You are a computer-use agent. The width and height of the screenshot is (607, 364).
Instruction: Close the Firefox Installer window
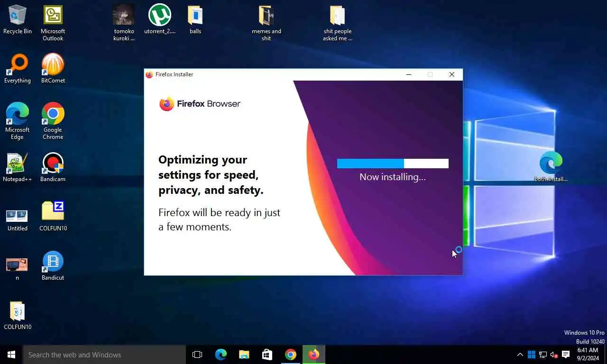point(452,74)
